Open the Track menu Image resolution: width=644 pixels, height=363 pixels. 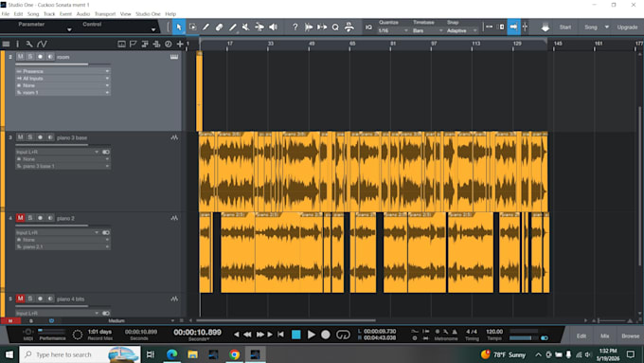coord(49,14)
